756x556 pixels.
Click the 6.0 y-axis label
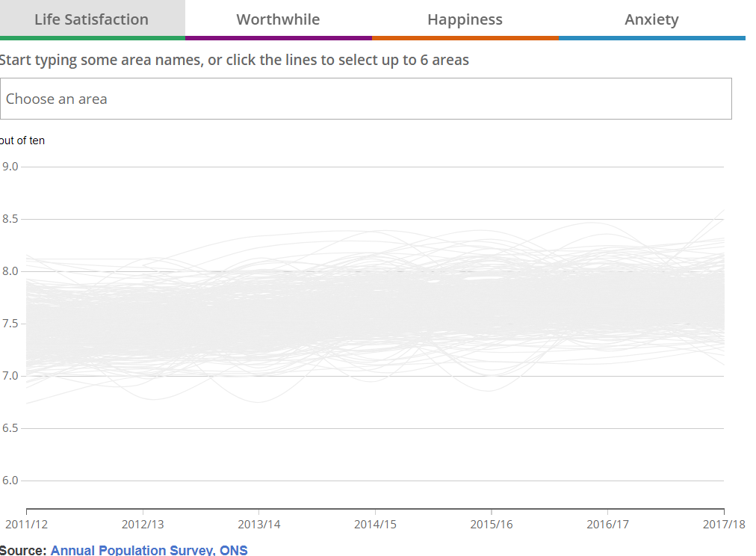[x=10, y=481]
